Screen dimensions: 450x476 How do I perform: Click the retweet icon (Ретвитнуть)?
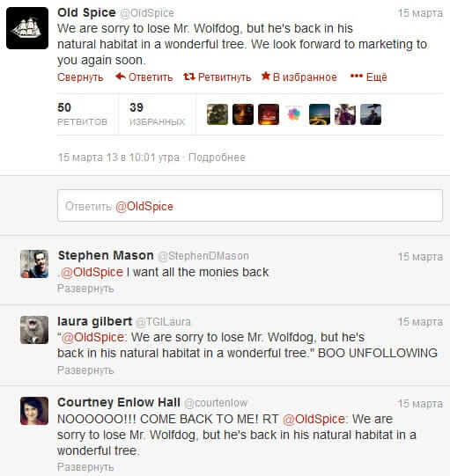189,77
